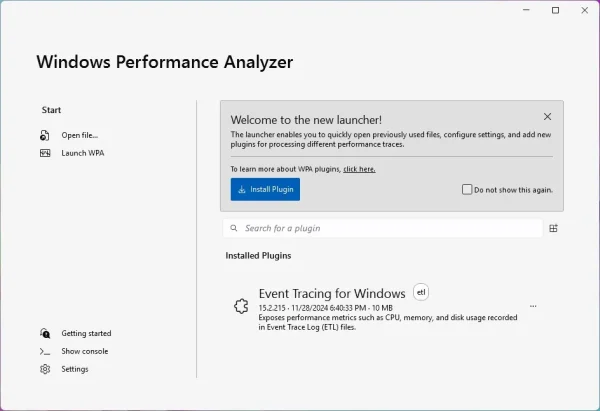The image size is (600, 411).
Task: Select the Show console label
Action: (85, 351)
